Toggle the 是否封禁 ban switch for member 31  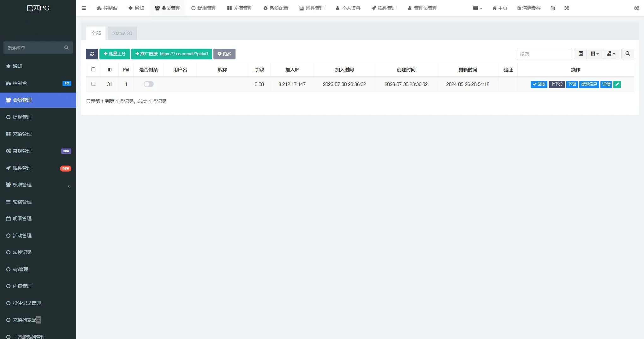pyautogui.click(x=148, y=84)
